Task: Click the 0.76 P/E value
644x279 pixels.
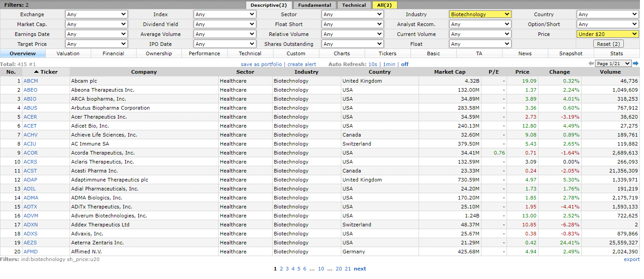Action: (499, 153)
